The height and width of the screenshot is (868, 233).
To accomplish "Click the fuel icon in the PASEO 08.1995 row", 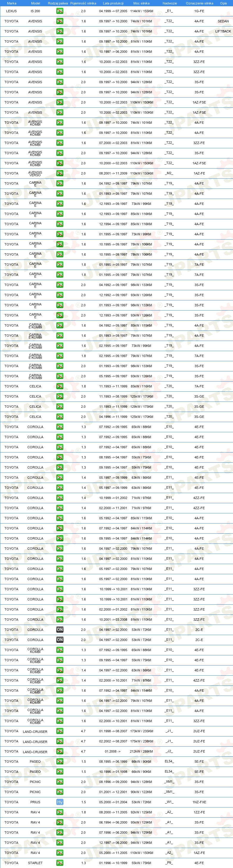I will [x=60, y=762].
